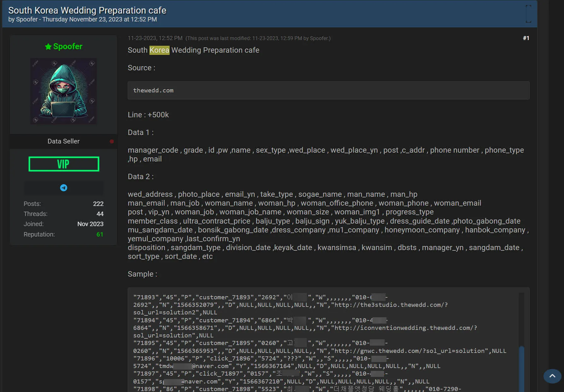Click the thread title in header bar
This screenshot has width=564, height=392.
[87, 10]
